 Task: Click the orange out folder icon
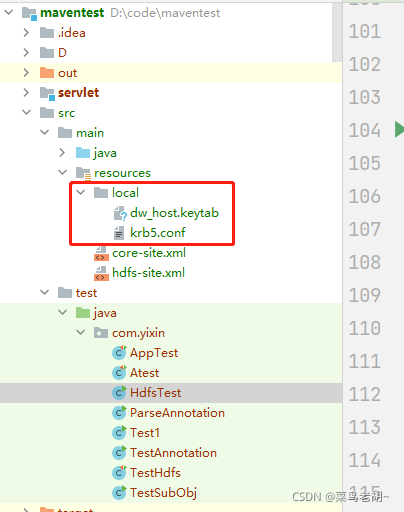47,73
